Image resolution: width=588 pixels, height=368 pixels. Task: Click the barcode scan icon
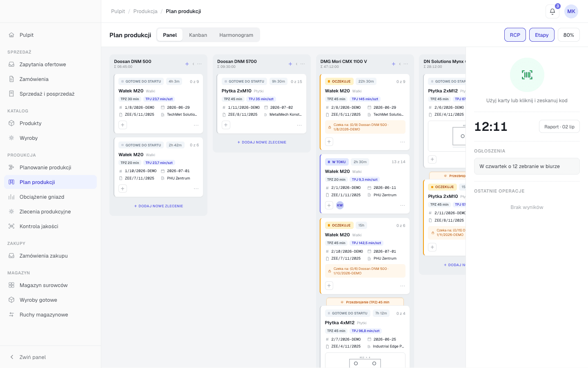527,75
